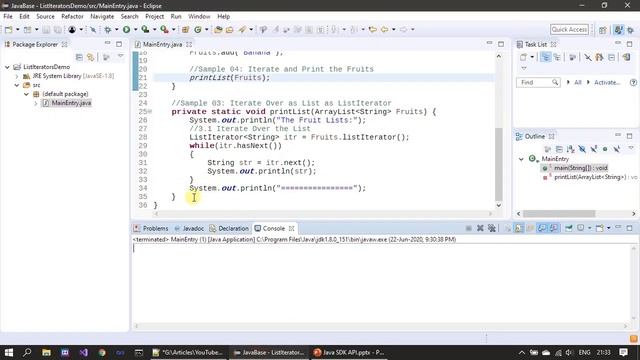Collapse the ListIteratorsDemo project node

click(x=7, y=67)
